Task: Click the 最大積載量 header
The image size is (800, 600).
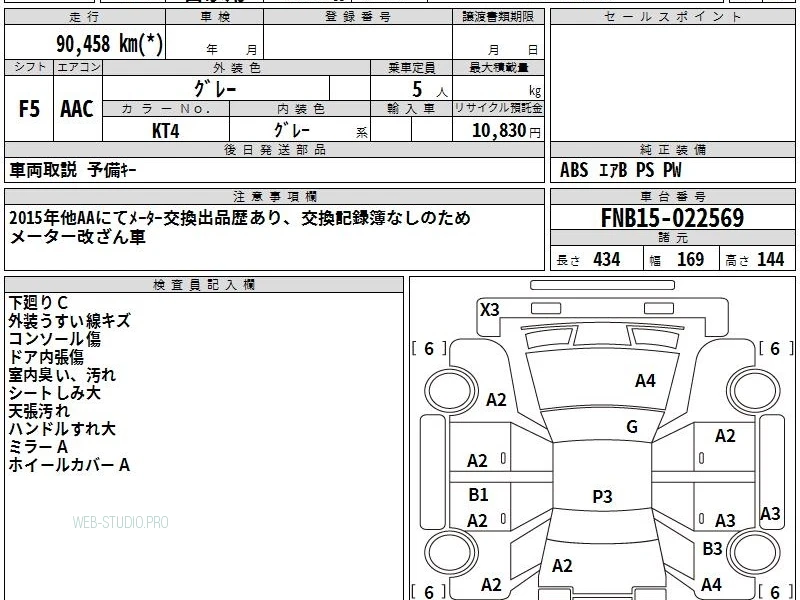Action: (498, 67)
